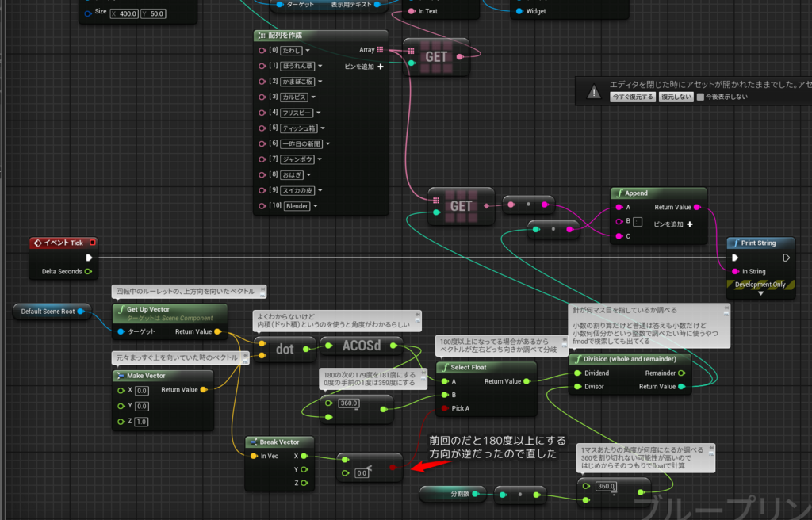Viewport: 812px width, 520px height.
Task: Open the dropdown for array element ティッシュ箱
Action: point(323,128)
